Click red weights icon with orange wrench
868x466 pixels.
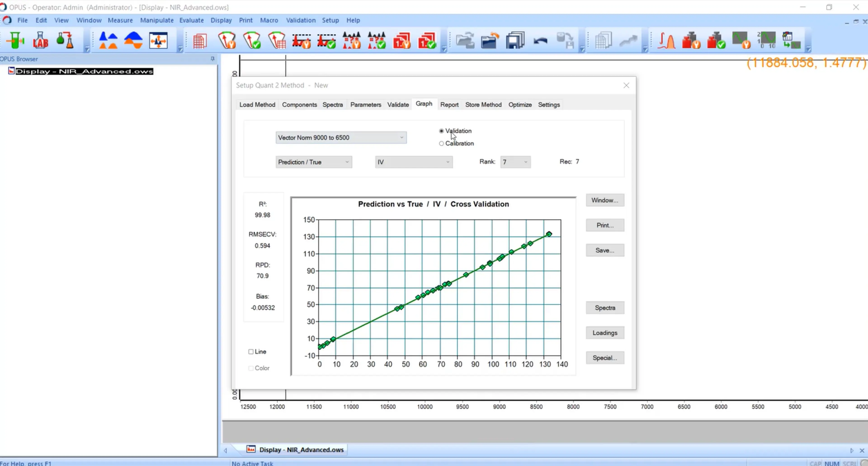coord(691,40)
